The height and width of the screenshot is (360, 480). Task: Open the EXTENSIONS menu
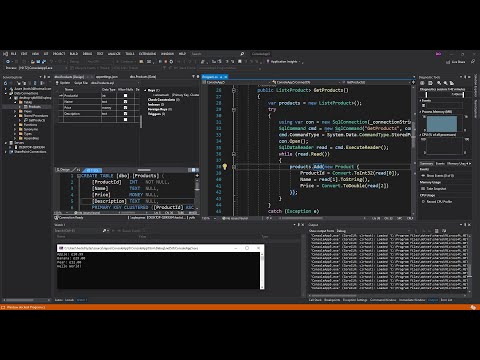click(147, 54)
